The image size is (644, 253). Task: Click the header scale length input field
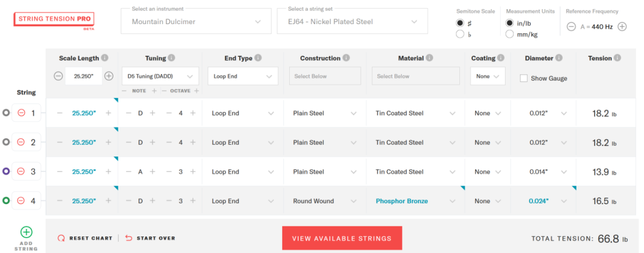tap(84, 76)
